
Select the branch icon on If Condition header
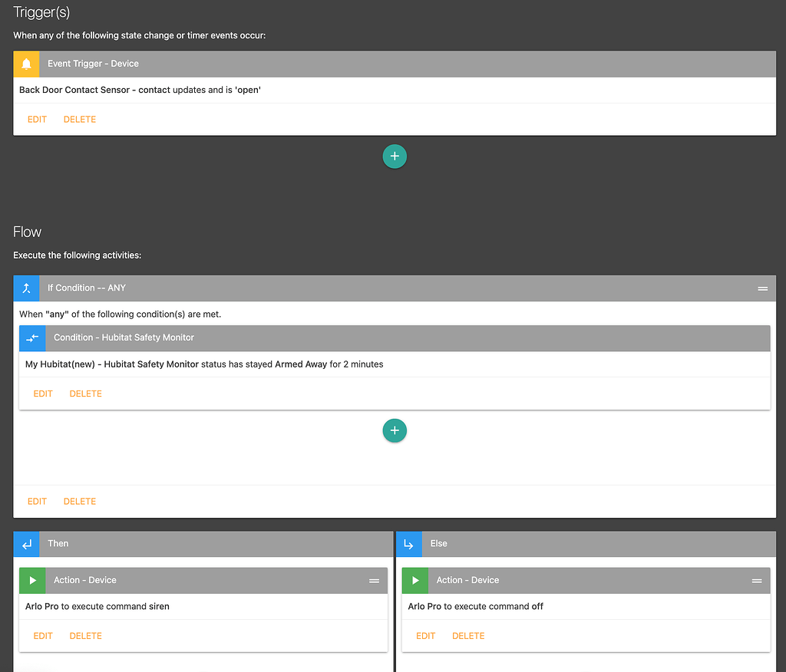pyautogui.click(x=25, y=288)
